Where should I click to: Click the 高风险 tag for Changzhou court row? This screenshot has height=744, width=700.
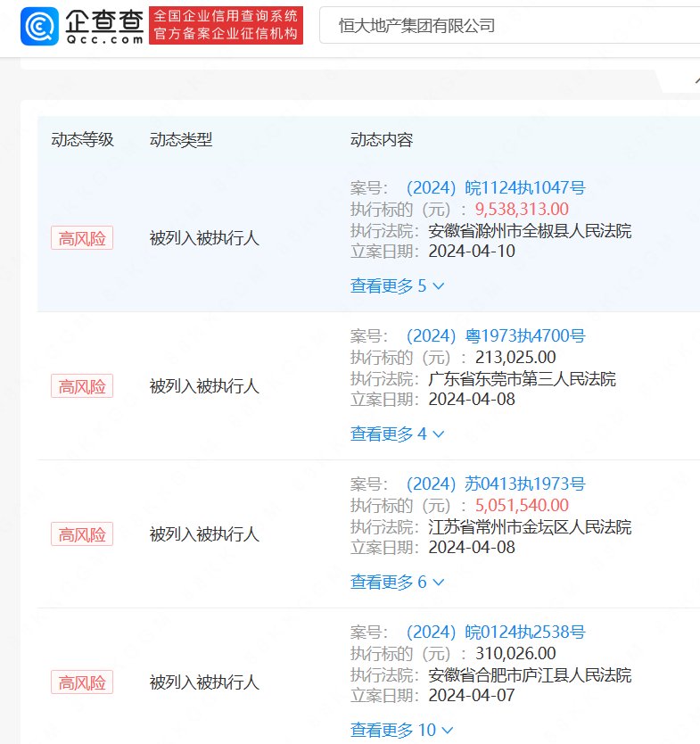click(82, 534)
